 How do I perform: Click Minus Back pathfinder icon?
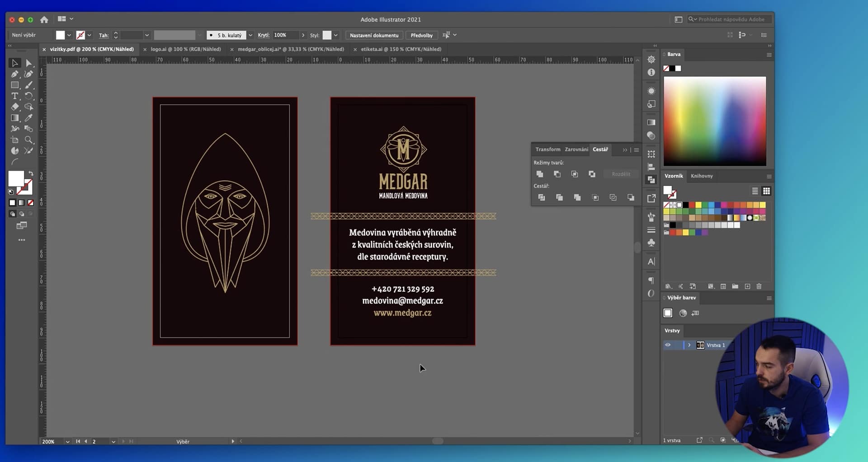(x=631, y=197)
